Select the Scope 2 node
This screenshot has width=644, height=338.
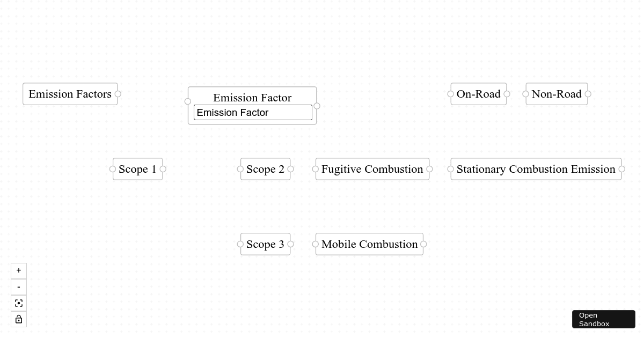coord(265,169)
